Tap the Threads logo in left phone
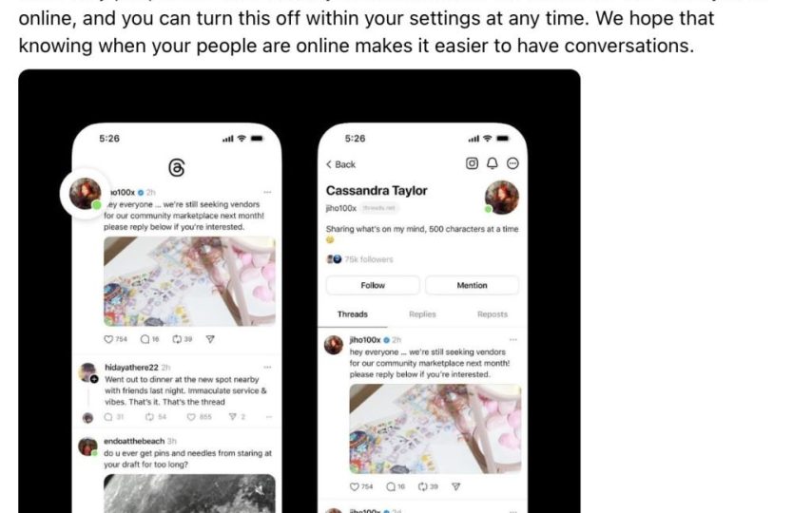Viewport: 812px width, 513px height. (177, 168)
